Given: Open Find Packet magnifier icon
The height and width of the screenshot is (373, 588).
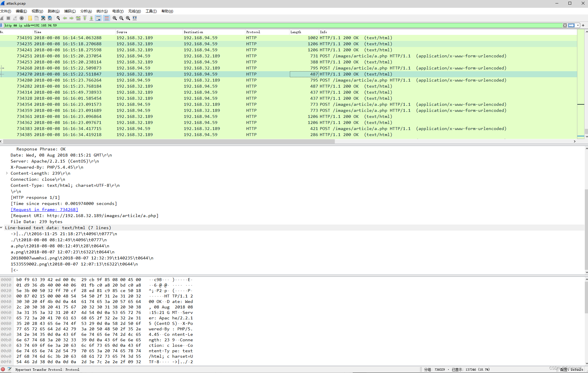Looking at the screenshot, I should 58,18.
